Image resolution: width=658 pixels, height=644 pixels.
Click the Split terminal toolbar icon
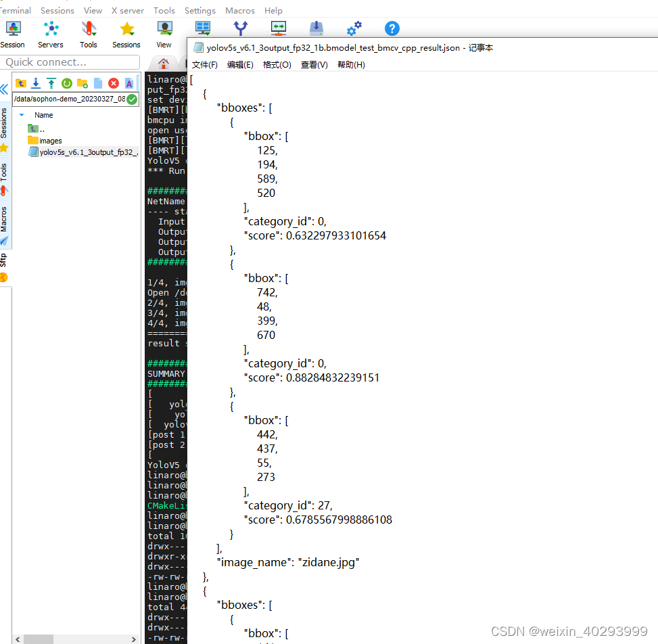pos(203,28)
